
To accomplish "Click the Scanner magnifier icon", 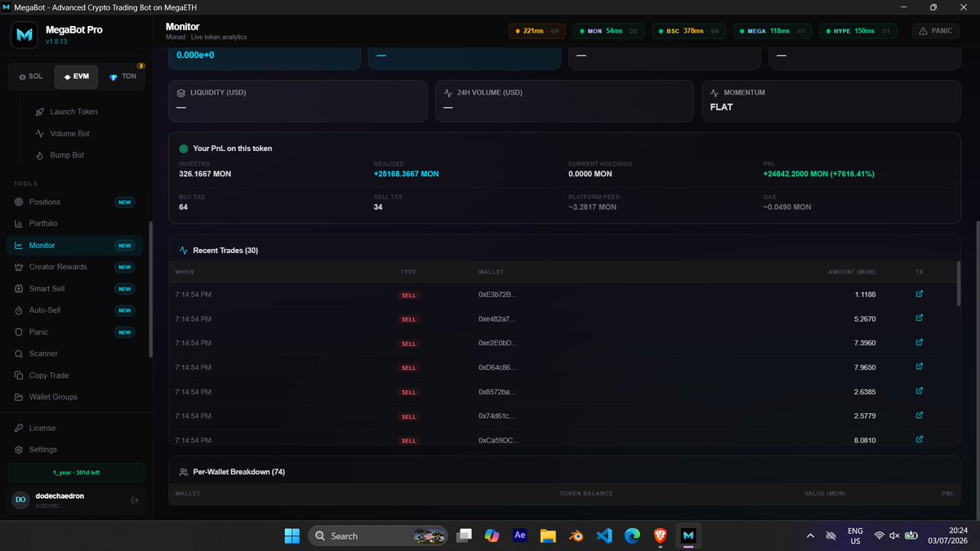I will click(20, 353).
